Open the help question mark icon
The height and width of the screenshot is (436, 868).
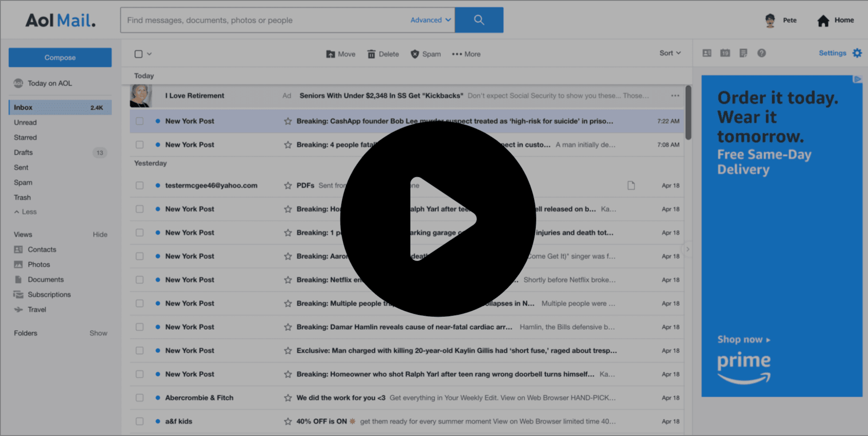[762, 53]
